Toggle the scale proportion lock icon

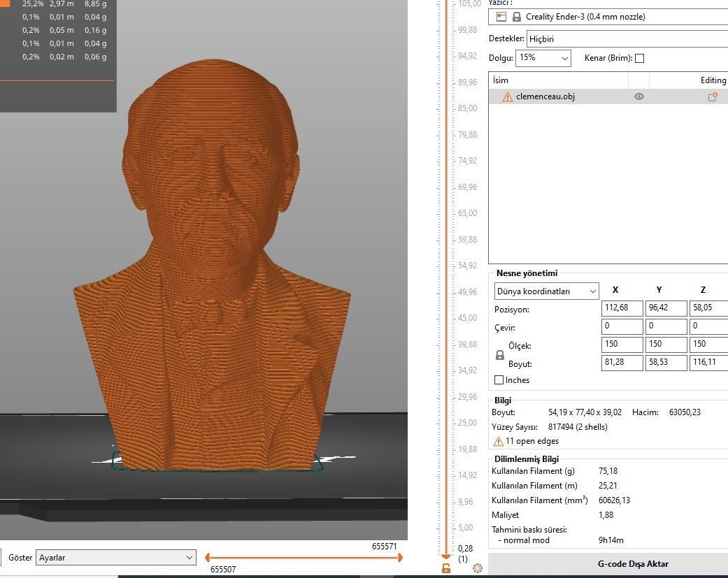(499, 355)
